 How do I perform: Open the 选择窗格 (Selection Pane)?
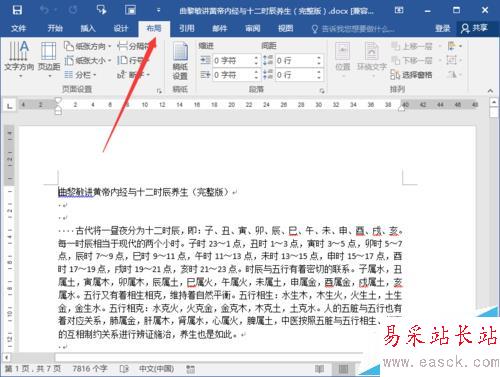pos(411,75)
